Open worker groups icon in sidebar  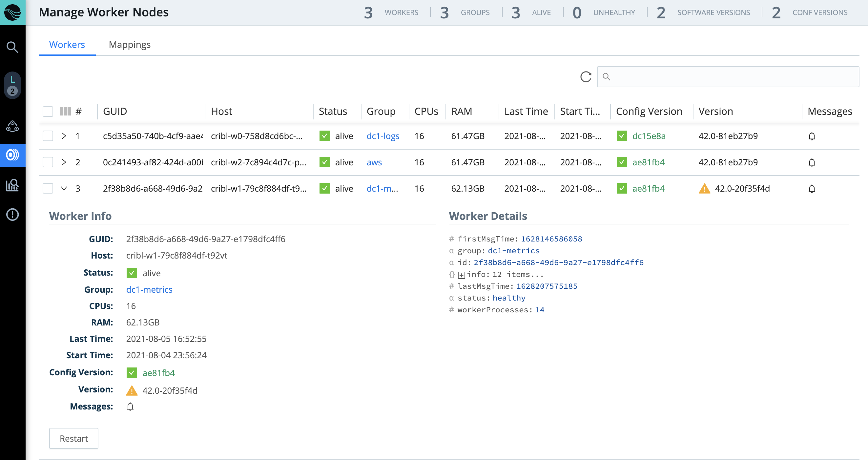pyautogui.click(x=12, y=126)
